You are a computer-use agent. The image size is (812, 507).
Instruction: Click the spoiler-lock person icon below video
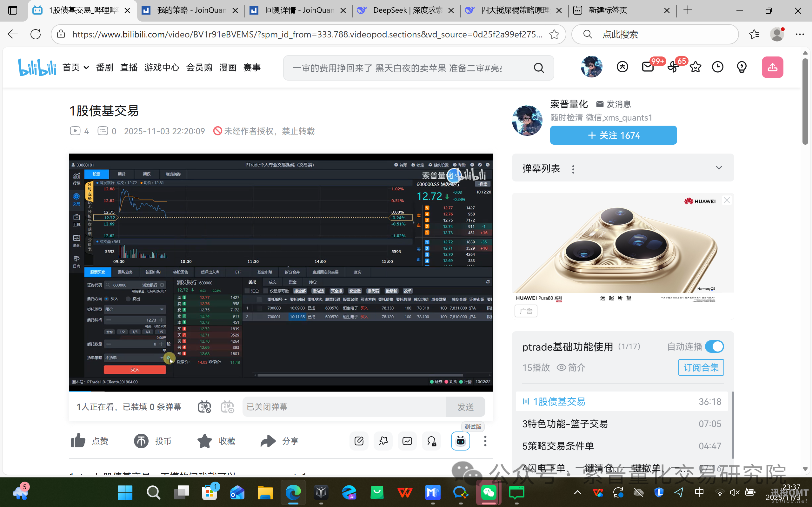click(431, 441)
